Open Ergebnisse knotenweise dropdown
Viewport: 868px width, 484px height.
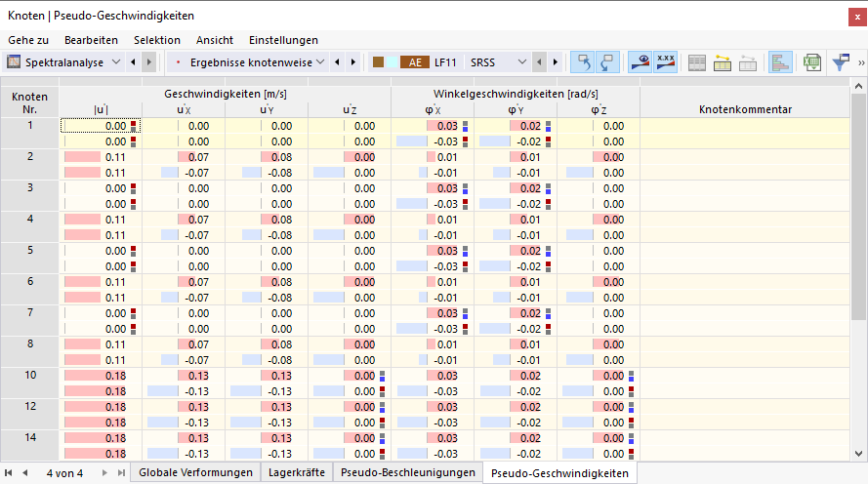(x=320, y=61)
